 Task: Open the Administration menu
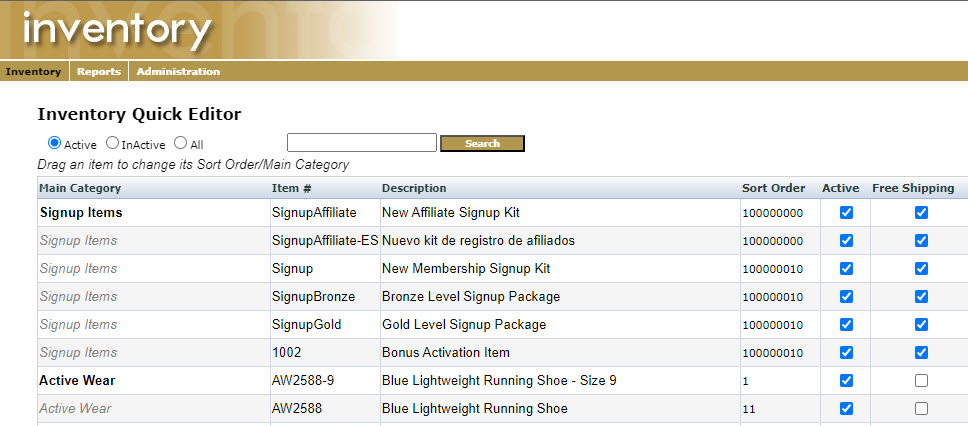[178, 72]
